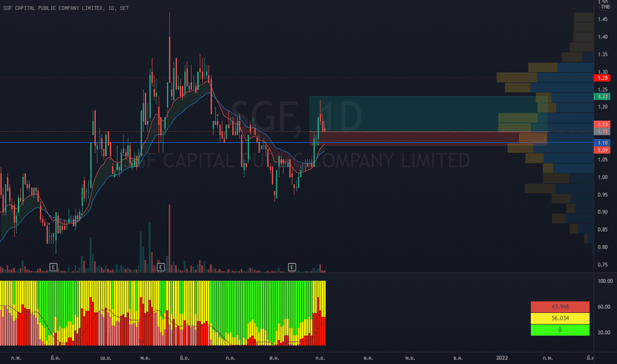Click the red 43.966 indicator value box
Viewport: 617px width, 364px height.
click(560, 306)
